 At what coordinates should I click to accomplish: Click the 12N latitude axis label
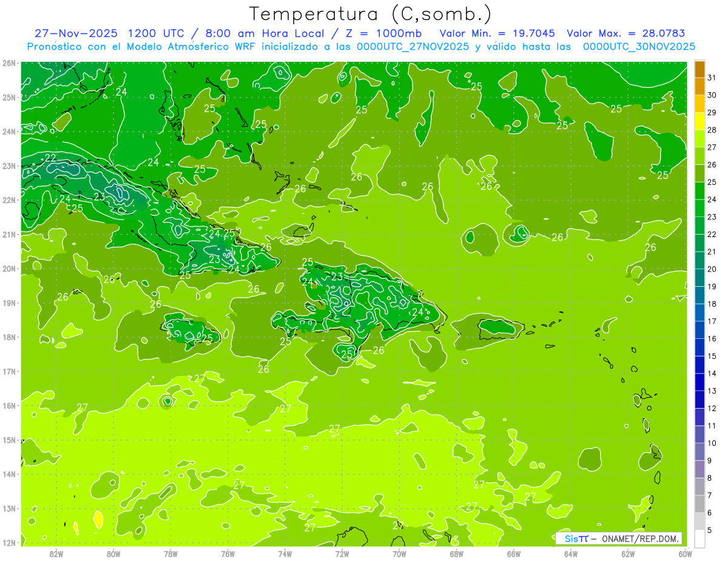click(x=8, y=543)
